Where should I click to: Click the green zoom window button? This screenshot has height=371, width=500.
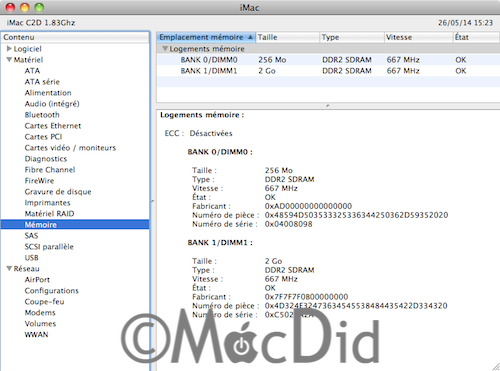[39, 7]
